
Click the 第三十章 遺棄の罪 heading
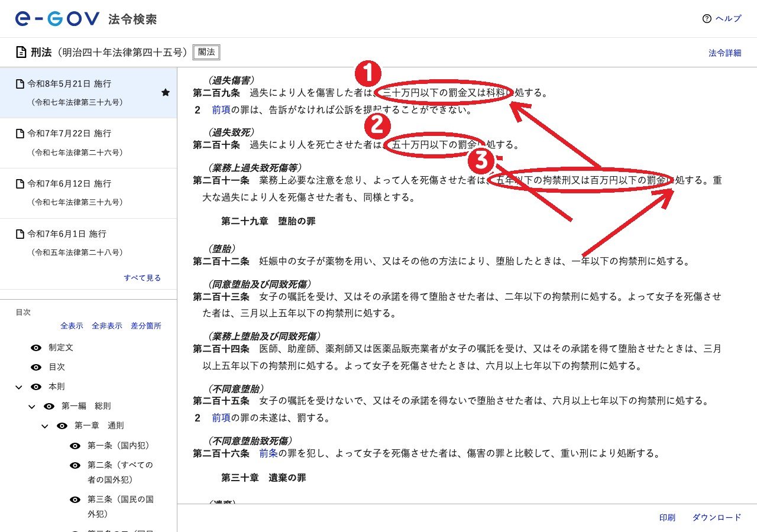[x=264, y=478]
